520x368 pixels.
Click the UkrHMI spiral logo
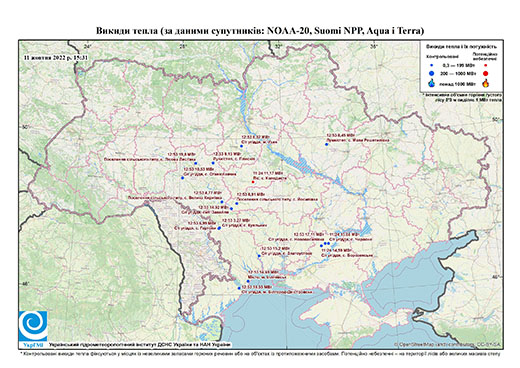(33, 326)
